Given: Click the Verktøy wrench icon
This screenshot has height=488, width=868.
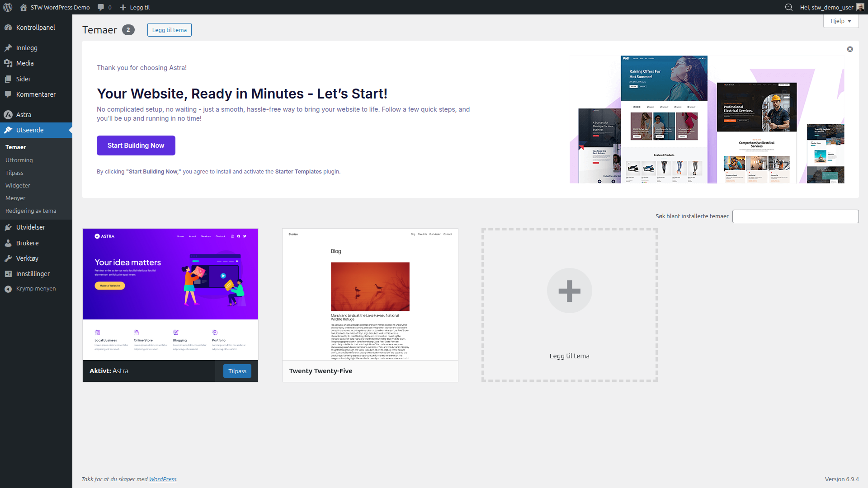Looking at the screenshot, I should pyautogui.click(x=8, y=258).
